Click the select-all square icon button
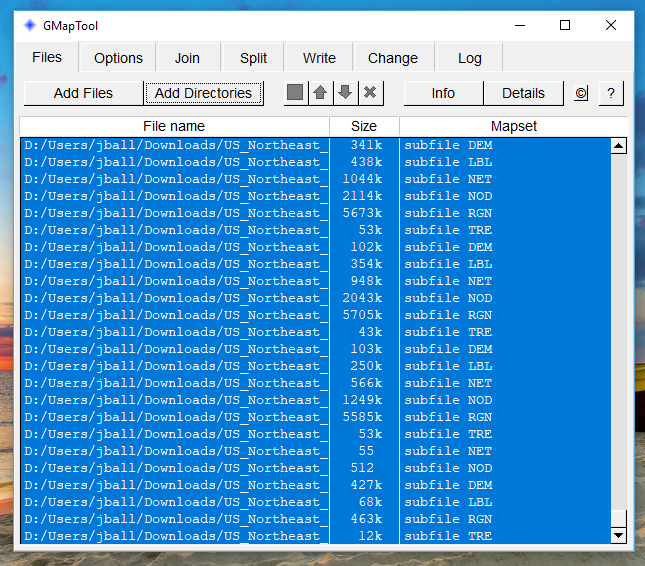This screenshot has height=566, width=645. (x=295, y=93)
